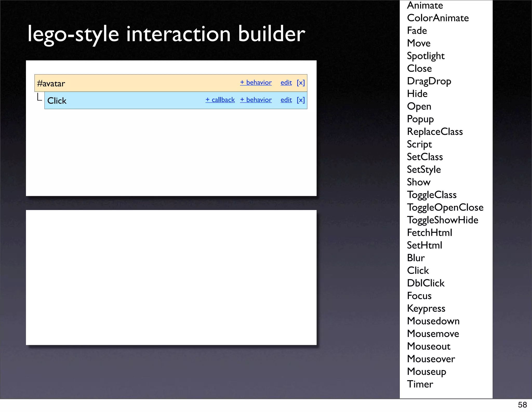The width and height of the screenshot is (532, 412).
Task: Select Mousemove event in the list
Action: (433, 334)
